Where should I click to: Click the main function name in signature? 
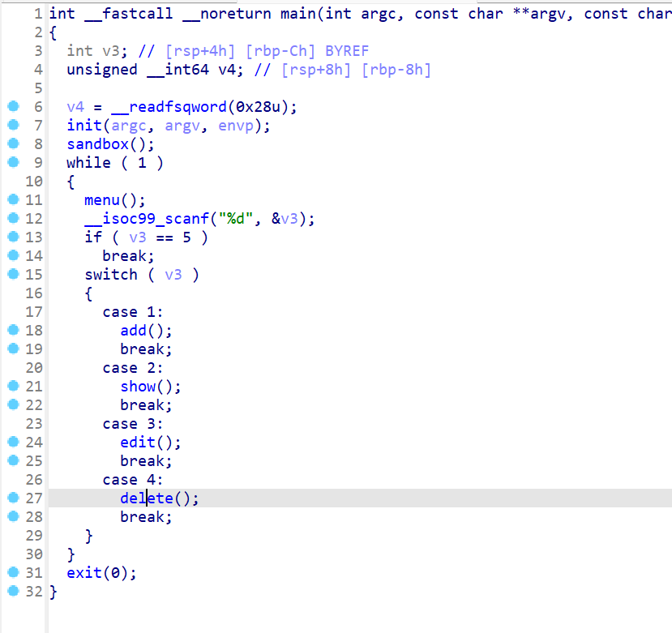pos(297,14)
